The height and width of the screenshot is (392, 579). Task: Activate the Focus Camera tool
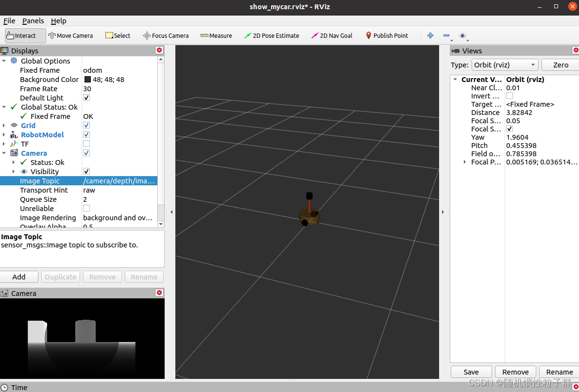pyautogui.click(x=166, y=36)
